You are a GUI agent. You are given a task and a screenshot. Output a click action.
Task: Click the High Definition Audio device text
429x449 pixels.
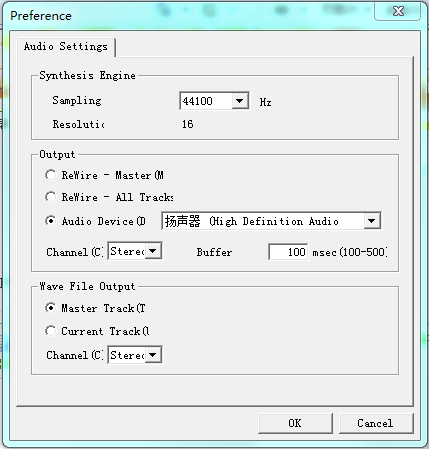click(x=274, y=221)
